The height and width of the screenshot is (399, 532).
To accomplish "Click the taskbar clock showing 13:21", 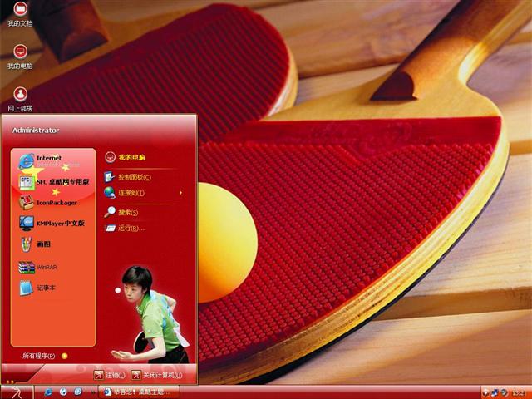I will (518, 392).
